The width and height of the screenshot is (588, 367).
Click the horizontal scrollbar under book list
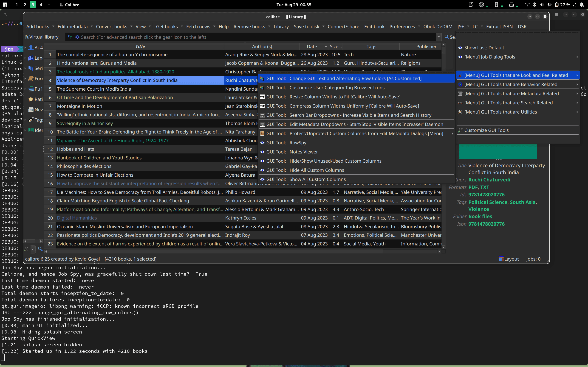pyautogui.click(x=214, y=251)
